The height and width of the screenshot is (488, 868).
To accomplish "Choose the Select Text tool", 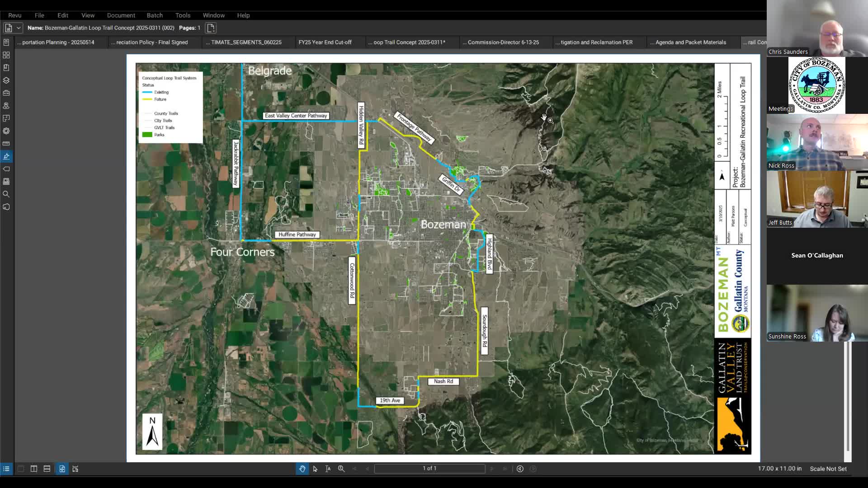I will tap(328, 469).
